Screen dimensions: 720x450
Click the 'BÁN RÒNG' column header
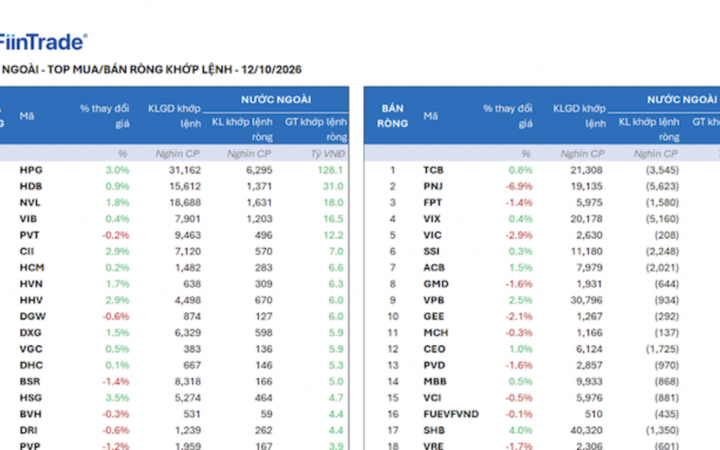(392, 116)
